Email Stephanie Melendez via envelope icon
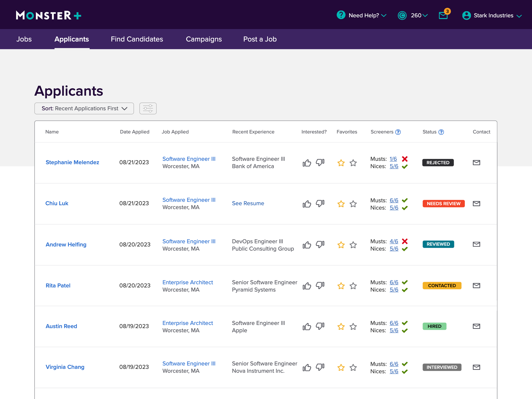This screenshot has width=532, height=399. coord(476,162)
